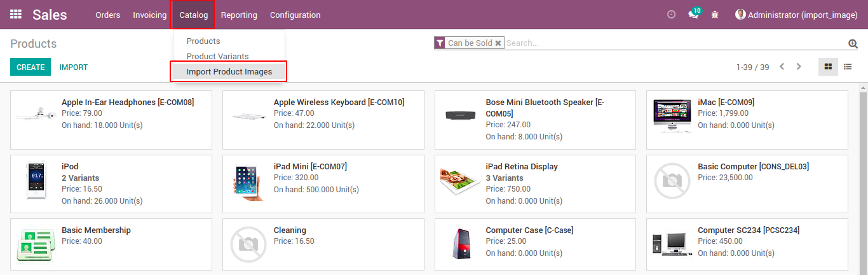868x275 pixels.
Task: Click the IMPORT button
Action: click(x=74, y=67)
